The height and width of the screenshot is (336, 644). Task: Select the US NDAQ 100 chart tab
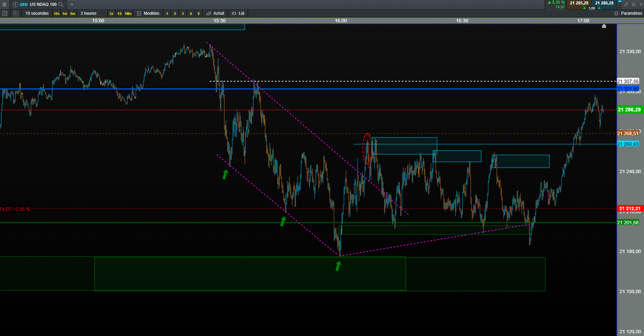coord(43,4)
